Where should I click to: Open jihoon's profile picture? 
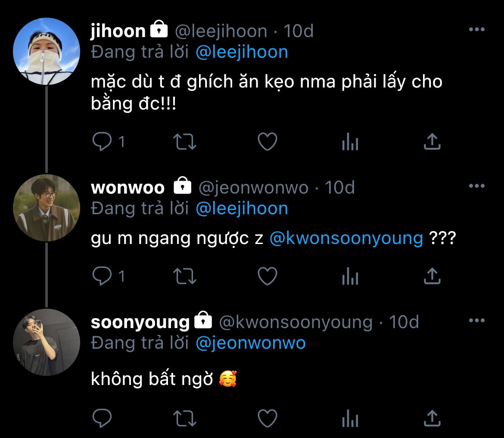[x=47, y=51]
